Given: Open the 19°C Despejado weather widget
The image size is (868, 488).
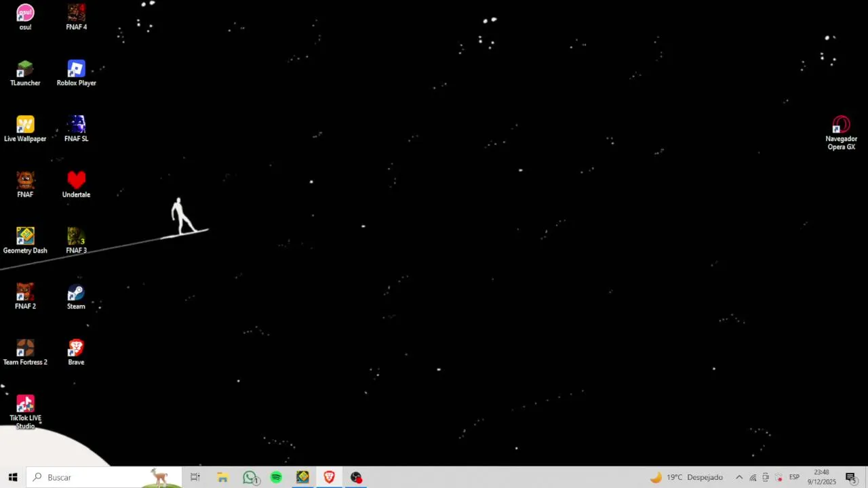Looking at the screenshot, I should (x=686, y=477).
